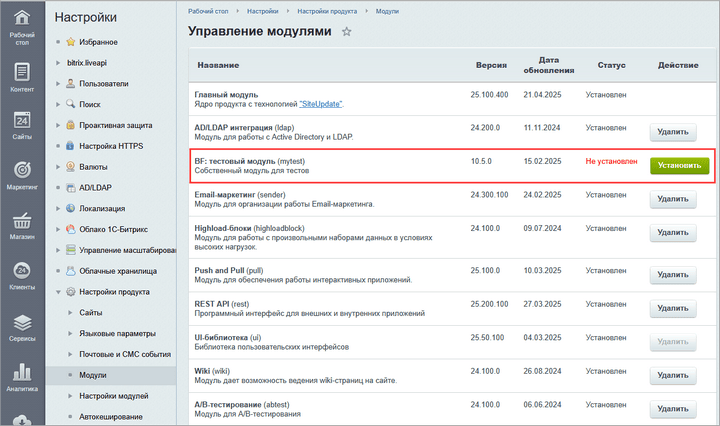Click the Действие column header

click(x=678, y=65)
